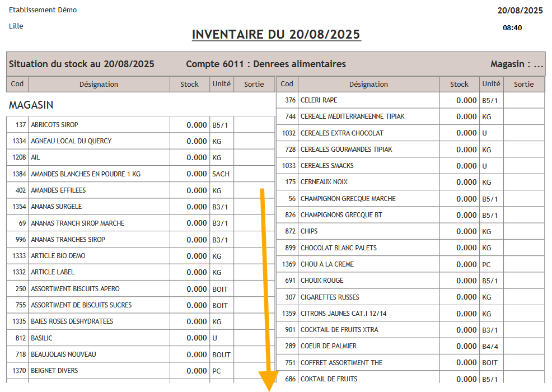Click ASSORTIMENT DE BISCUITS SUCRES

pyautogui.click(x=81, y=305)
